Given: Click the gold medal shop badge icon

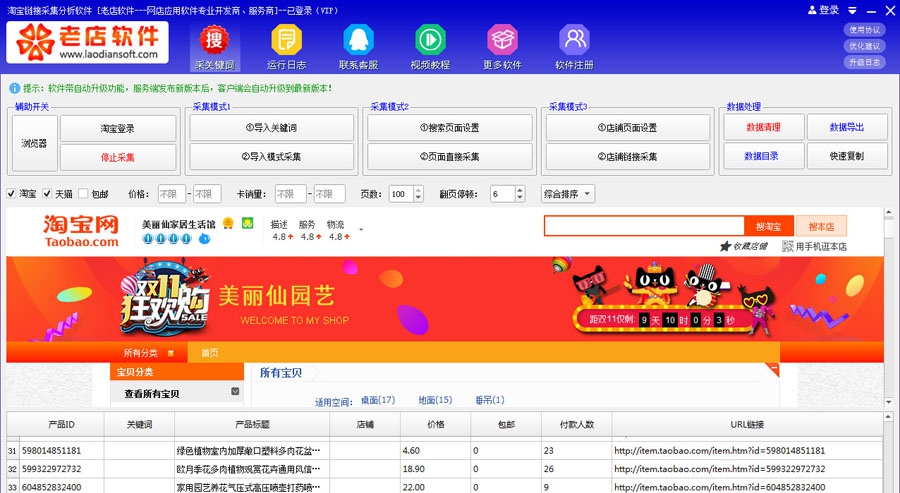Looking at the screenshot, I should [x=228, y=223].
